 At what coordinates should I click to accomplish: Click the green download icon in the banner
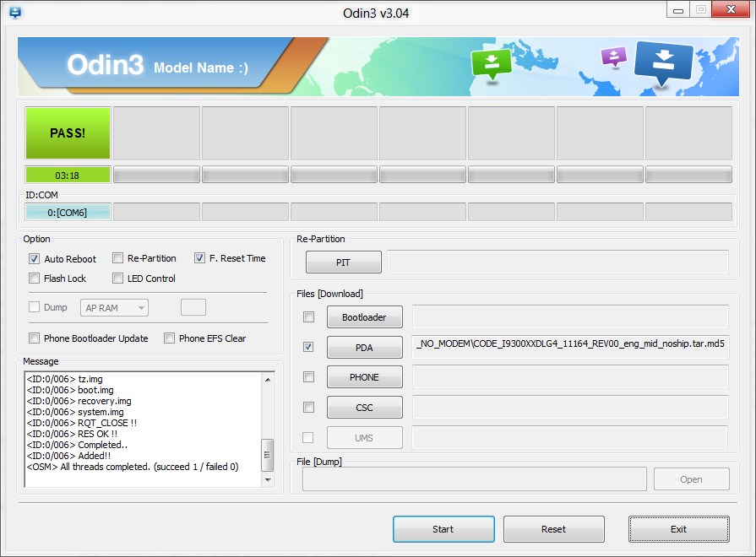[x=491, y=60]
